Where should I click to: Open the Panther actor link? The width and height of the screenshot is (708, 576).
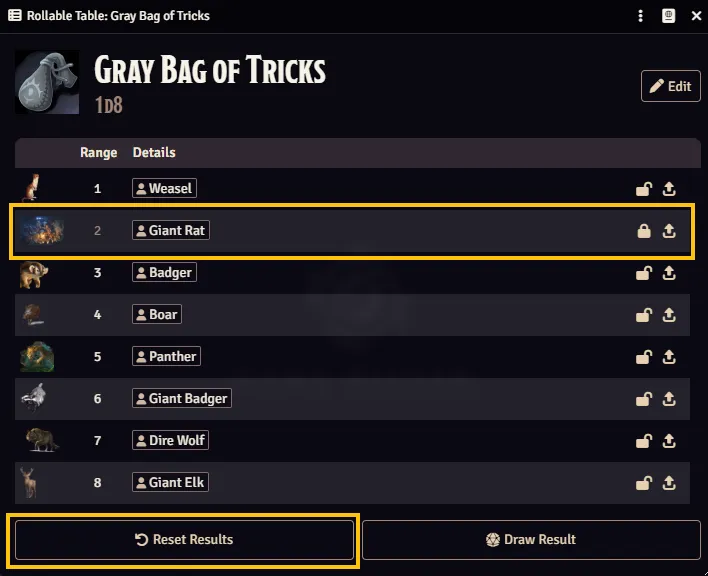pos(166,356)
